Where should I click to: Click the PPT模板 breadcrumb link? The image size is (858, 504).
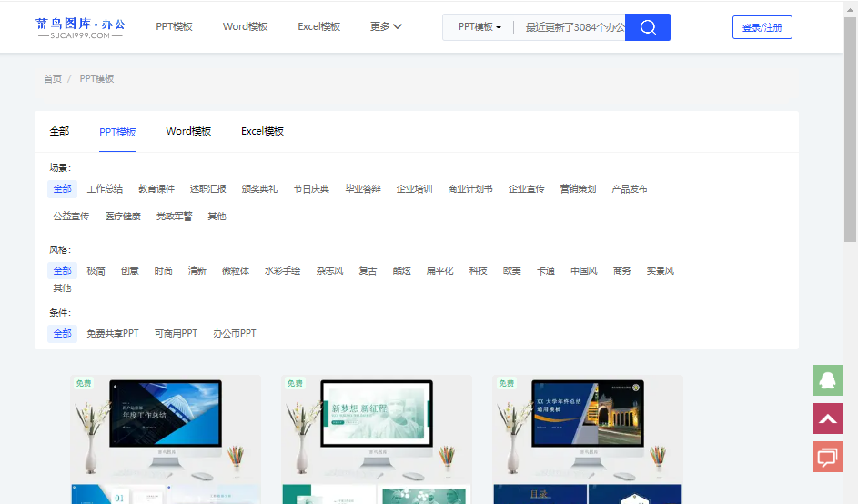click(x=96, y=79)
